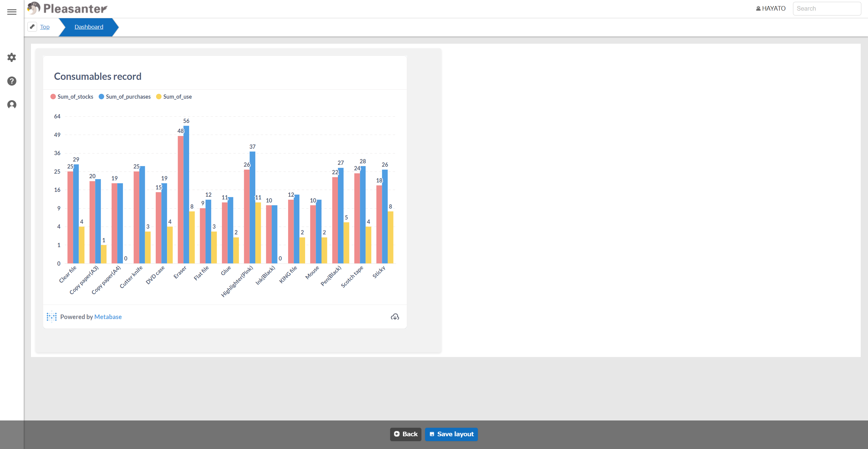The width and height of the screenshot is (868, 449).
Task: Open the settings gear in sidebar
Action: tap(12, 57)
